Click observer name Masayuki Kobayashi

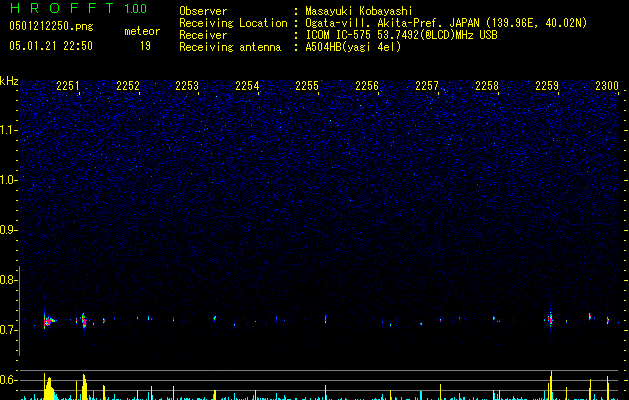[x=359, y=11]
